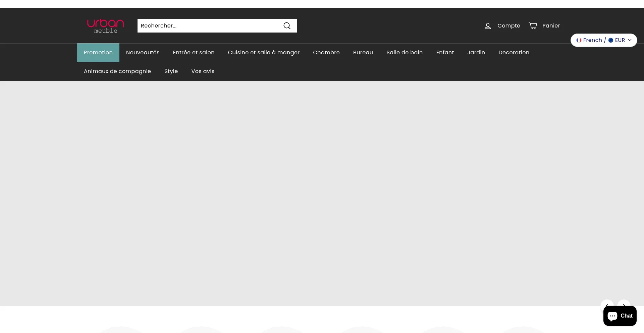Open the Chambre category
The width and height of the screenshot is (644, 333).
[326, 53]
